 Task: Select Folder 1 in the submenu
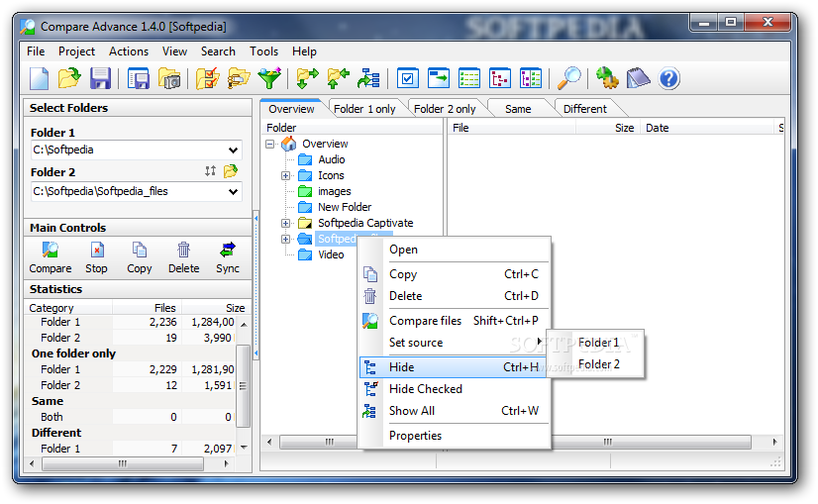point(598,343)
